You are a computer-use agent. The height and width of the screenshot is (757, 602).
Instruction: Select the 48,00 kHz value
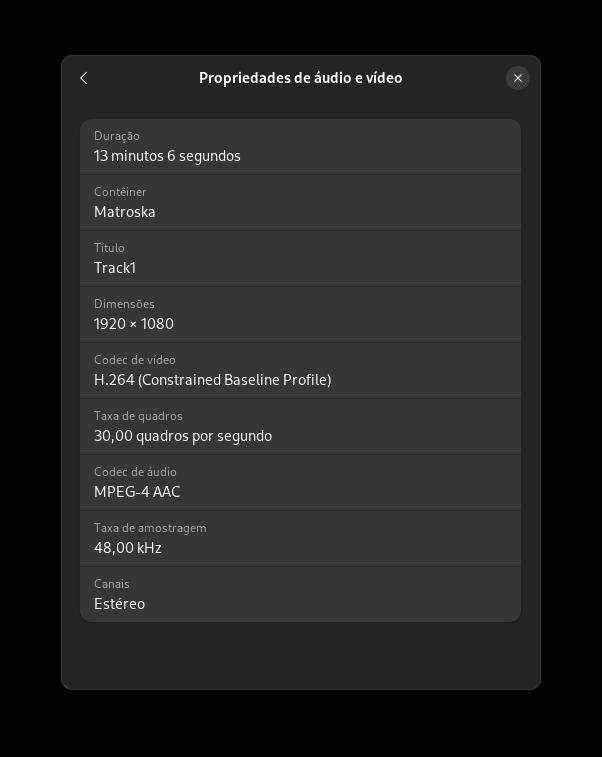[128, 548]
